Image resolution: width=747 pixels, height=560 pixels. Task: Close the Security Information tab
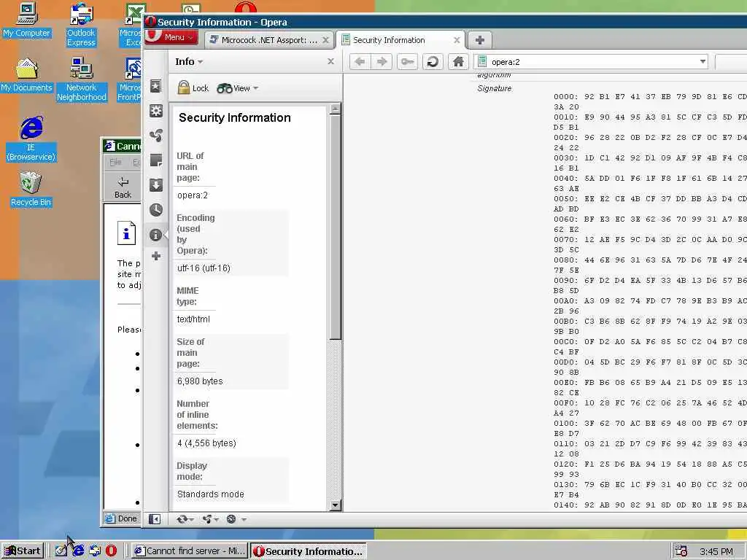(x=457, y=40)
